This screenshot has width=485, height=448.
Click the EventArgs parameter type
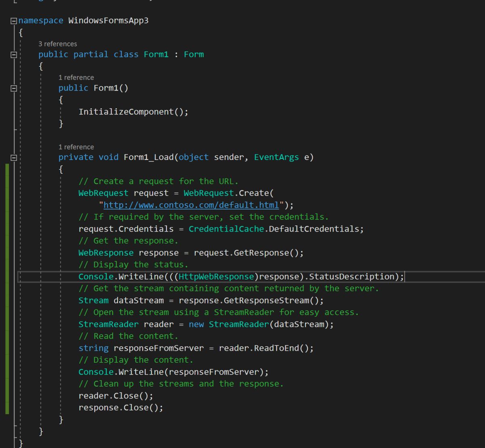[276, 158]
